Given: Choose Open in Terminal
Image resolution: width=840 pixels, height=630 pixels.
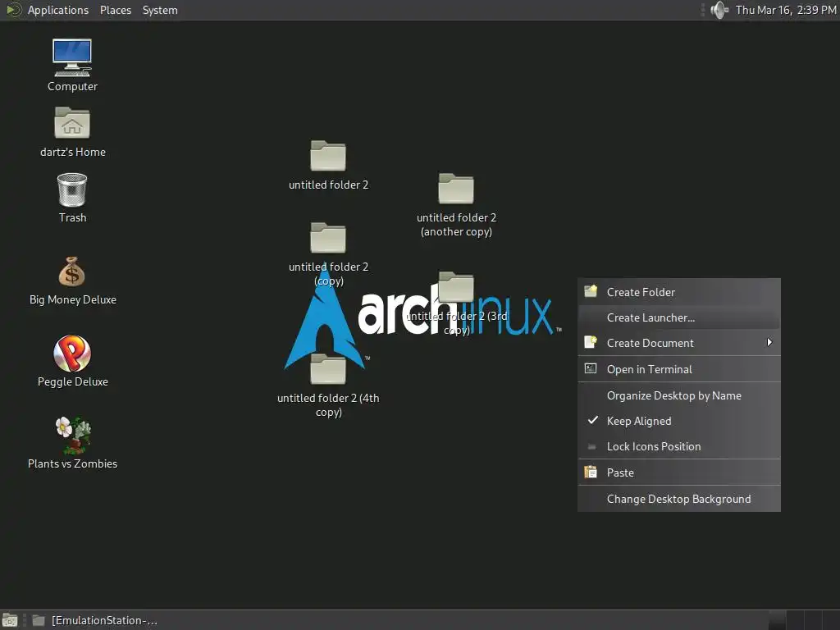Looking at the screenshot, I should point(678,369).
